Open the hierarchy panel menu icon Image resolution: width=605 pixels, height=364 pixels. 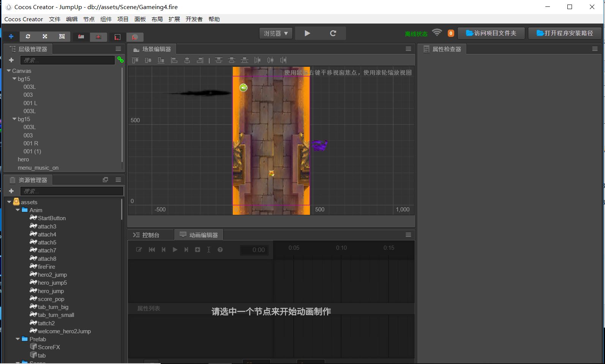[118, 49]
